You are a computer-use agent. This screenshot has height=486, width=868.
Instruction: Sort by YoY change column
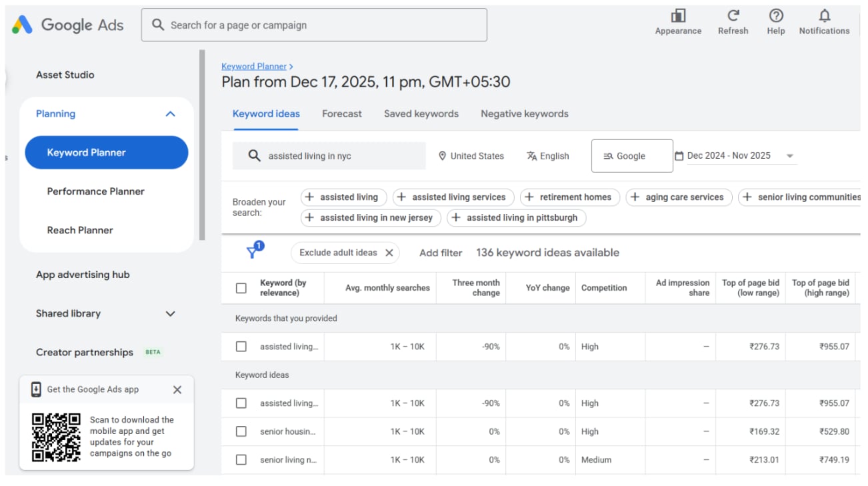547,288
